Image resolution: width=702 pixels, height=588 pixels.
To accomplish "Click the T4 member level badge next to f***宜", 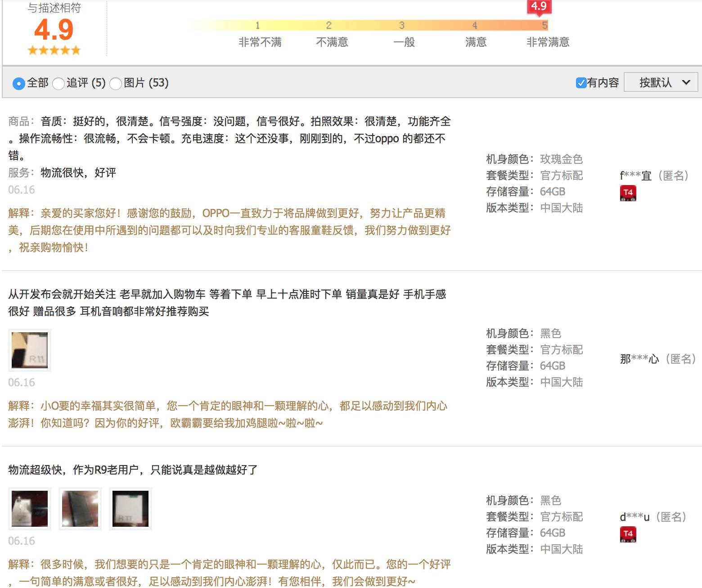I will 628,193.
